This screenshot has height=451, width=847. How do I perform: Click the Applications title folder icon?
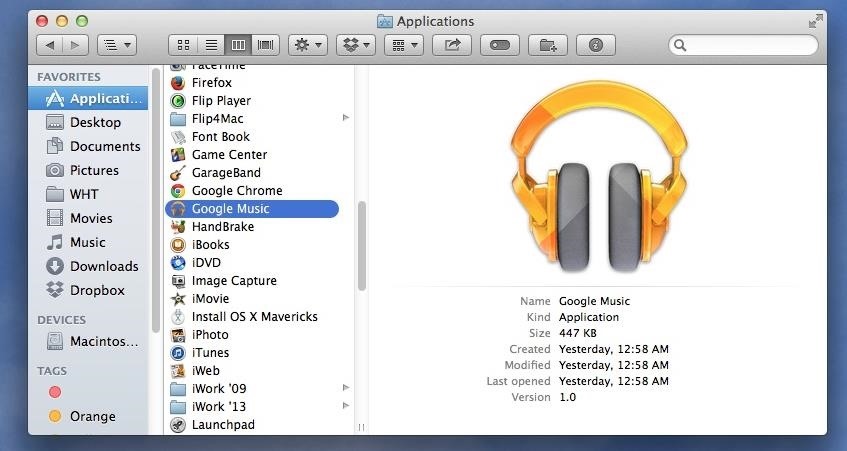[385, 22]
